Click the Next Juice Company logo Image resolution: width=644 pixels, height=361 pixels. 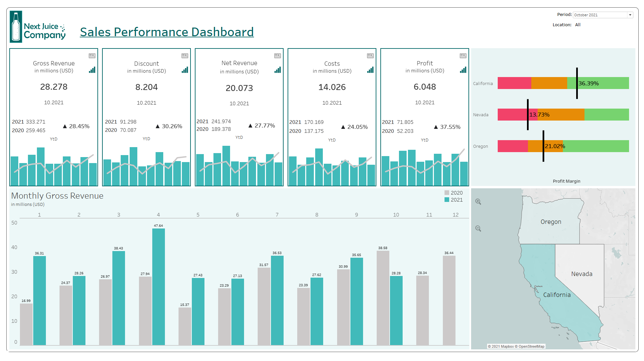(38, 27)
